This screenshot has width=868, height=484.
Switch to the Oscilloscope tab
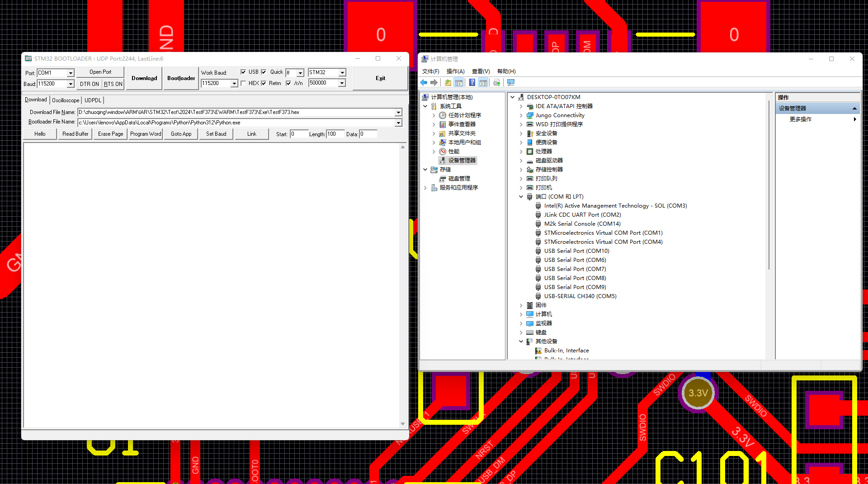[65, 100]
